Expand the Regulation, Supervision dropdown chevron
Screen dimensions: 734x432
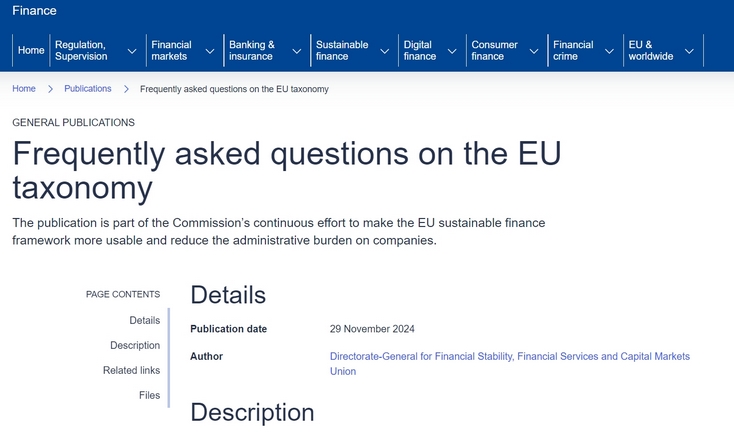pos(132,51)
